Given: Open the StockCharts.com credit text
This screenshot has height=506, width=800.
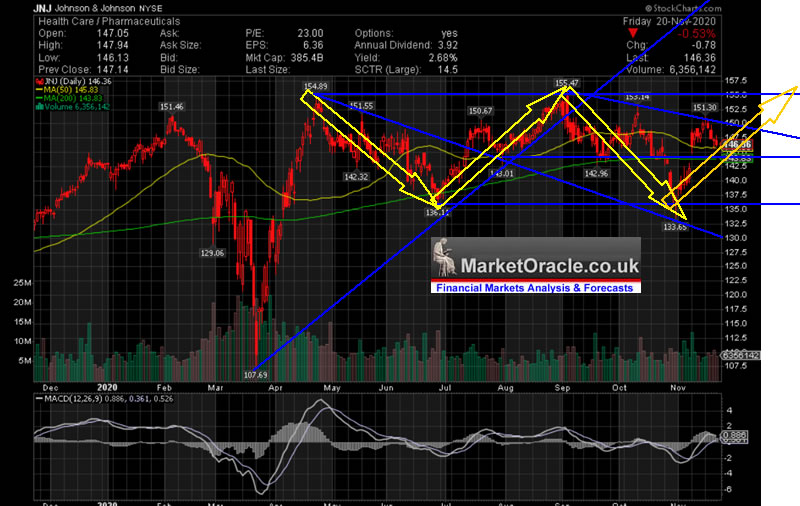Looking at the screenshot, I should [x=683, y=8].
